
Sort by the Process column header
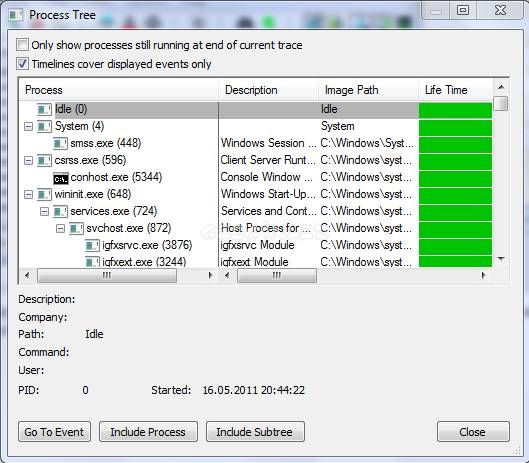(x=119, y=90)
